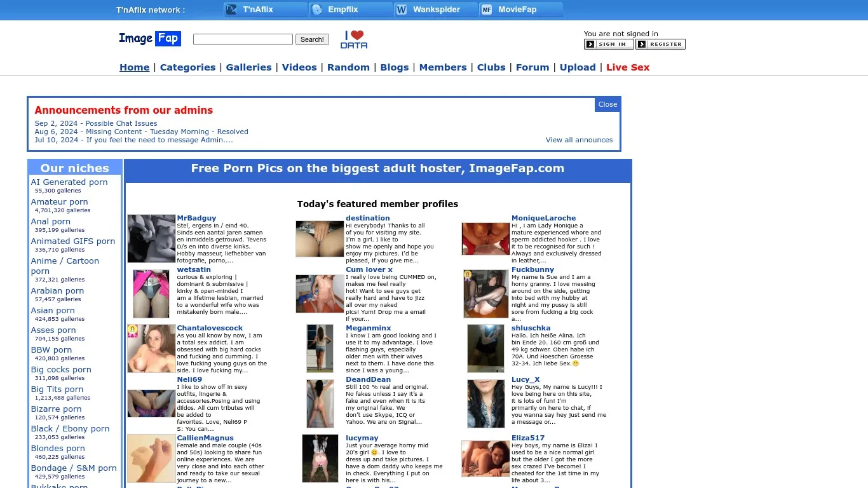Open the AI Generated sidebar category
This screenshot has width=868, height=488.
(69, 182)
